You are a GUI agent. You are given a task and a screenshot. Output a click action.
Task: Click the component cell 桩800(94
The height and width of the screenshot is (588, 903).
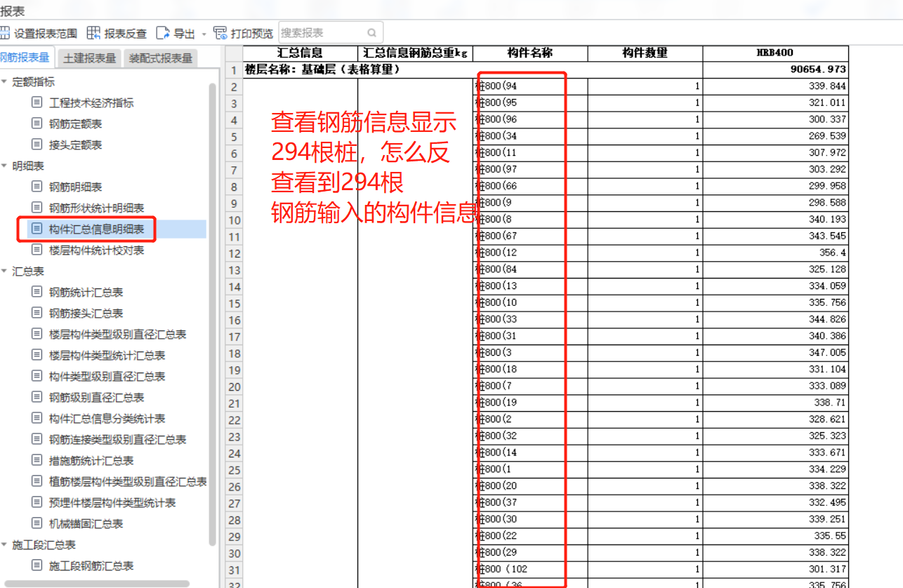[530, 86]
